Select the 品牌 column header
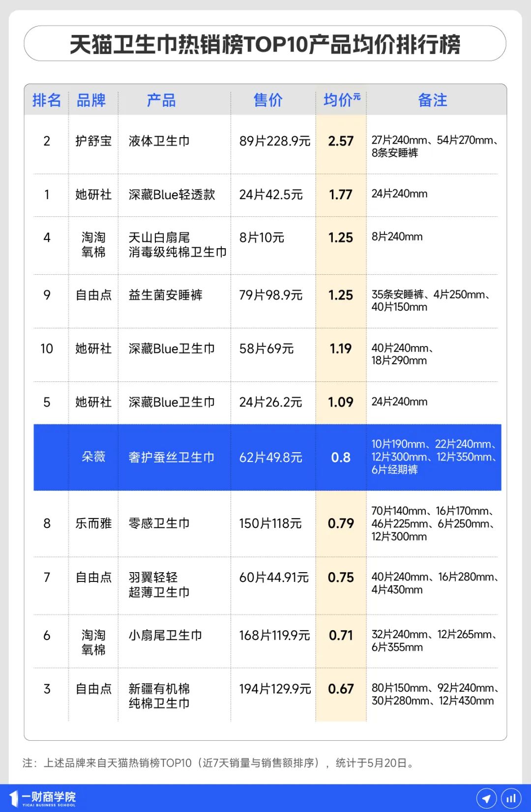 91,100
